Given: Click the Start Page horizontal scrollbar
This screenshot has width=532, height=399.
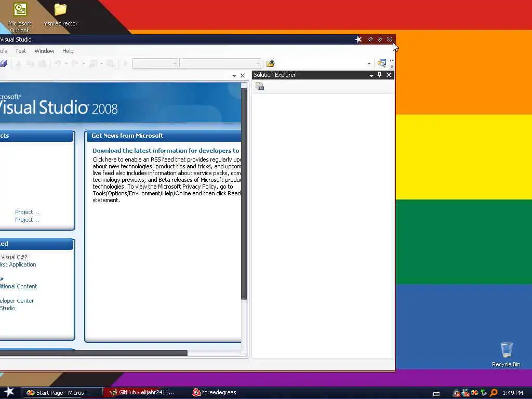Looking at the screenshot, I should click(x=94, y=353).
